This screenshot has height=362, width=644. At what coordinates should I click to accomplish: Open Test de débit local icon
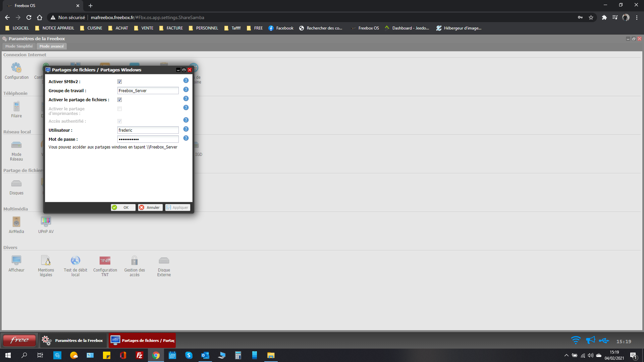click(x=75, y=261)
